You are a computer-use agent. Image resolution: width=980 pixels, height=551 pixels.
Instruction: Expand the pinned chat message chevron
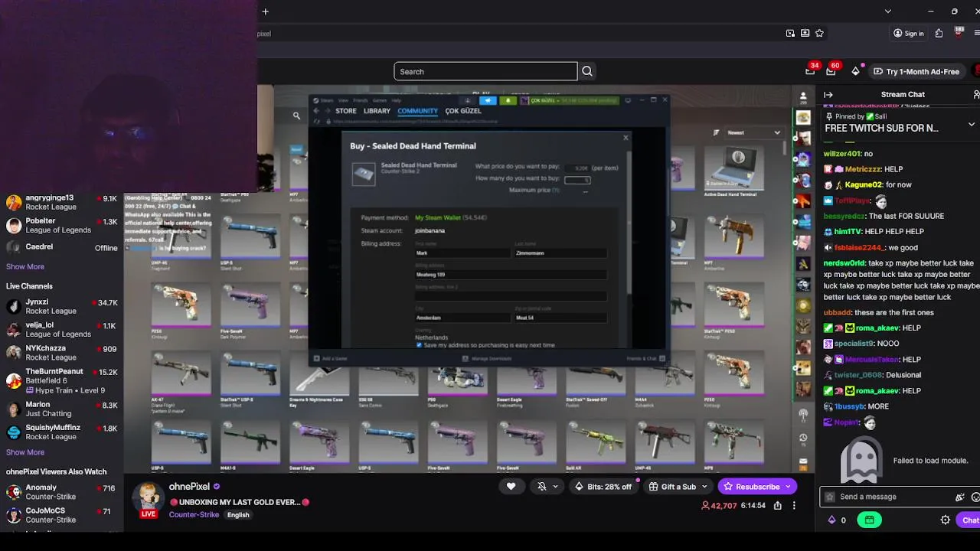[x=972, y=124]
